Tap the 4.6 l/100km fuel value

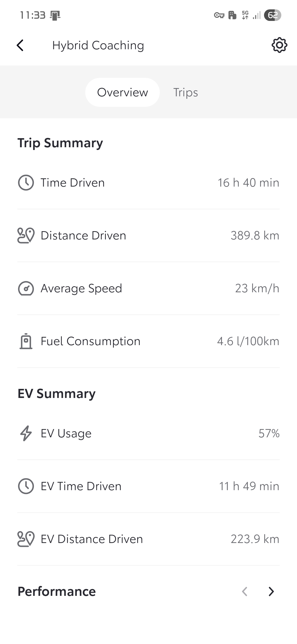pyautogui.click(x=248, y=341)
